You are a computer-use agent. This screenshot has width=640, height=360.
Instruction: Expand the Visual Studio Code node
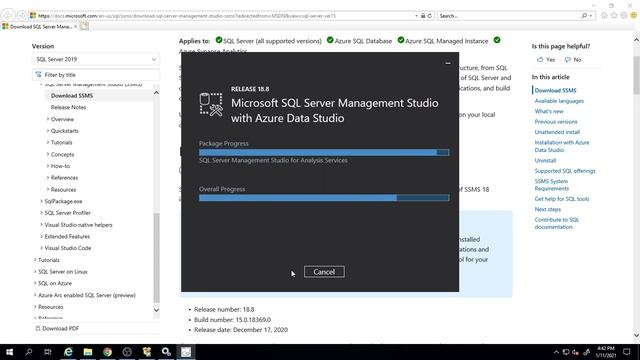[x=41, y=248]
